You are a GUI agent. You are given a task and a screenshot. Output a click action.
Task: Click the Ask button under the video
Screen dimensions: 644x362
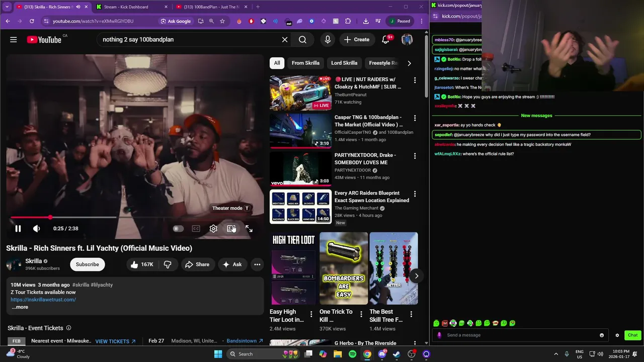pos(232,264)
